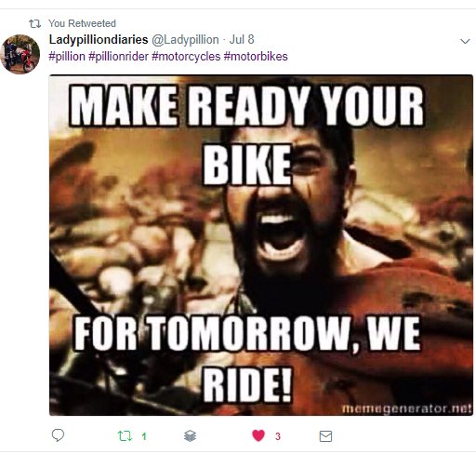The width and height of the screenshot is (476, 454).
Task: Open the Ladypilliondiaries display name link
Action: pyautogui.click(x=99, y=40)
